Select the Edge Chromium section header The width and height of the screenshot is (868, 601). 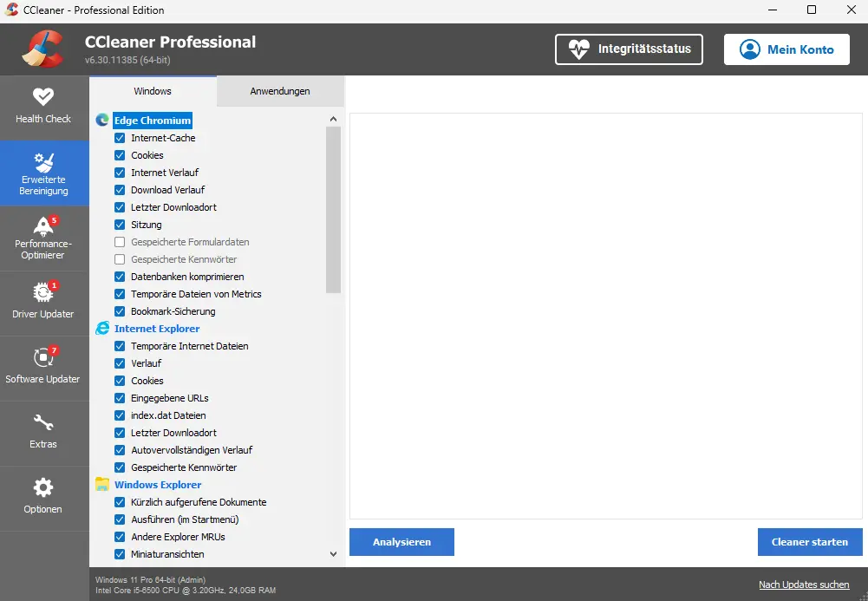point(153,120)
